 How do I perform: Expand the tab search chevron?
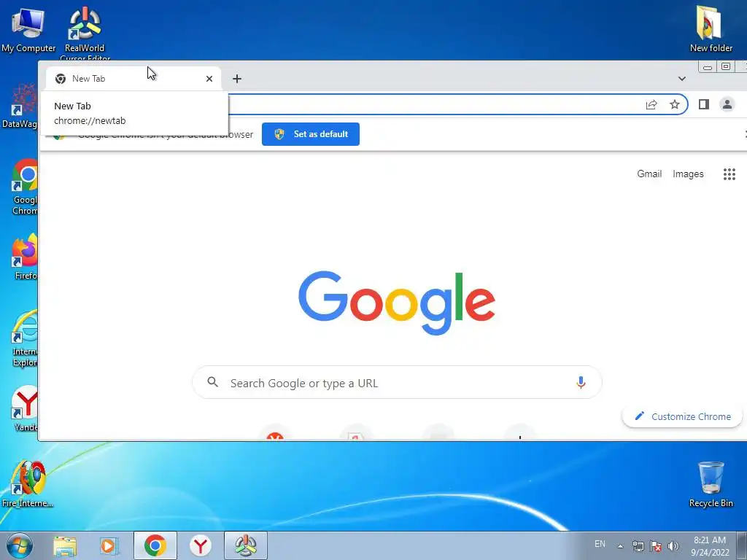pos(682,79)
